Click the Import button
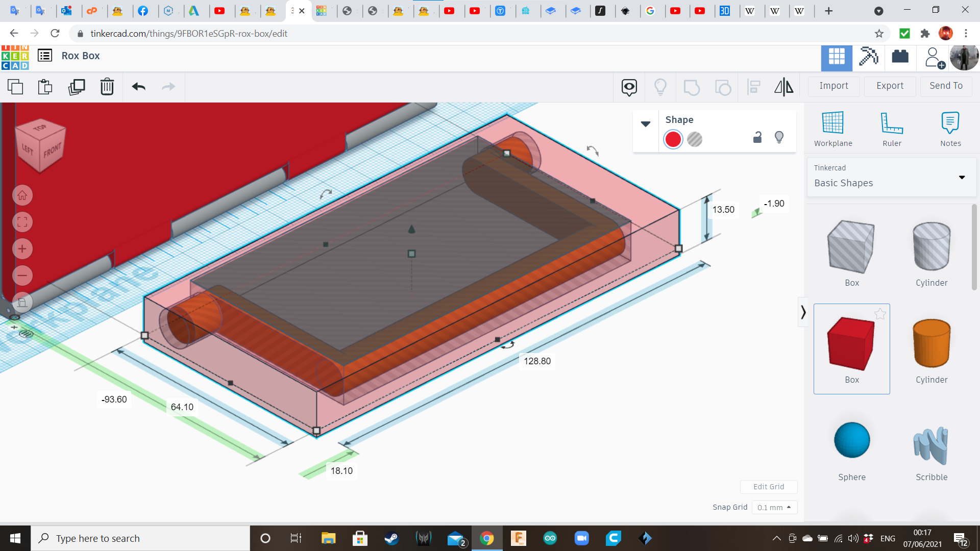The height and width of the screenshot is (551, 980). click(x=834, y=86)
